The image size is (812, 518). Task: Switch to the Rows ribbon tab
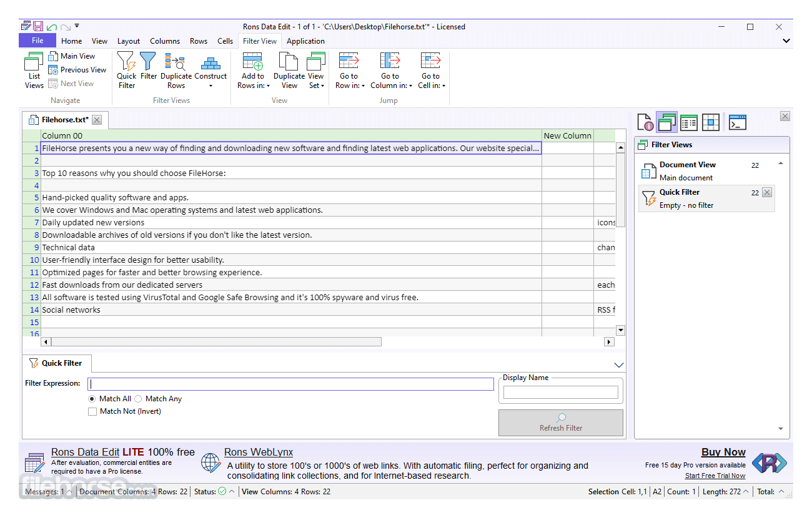[199, 41]
